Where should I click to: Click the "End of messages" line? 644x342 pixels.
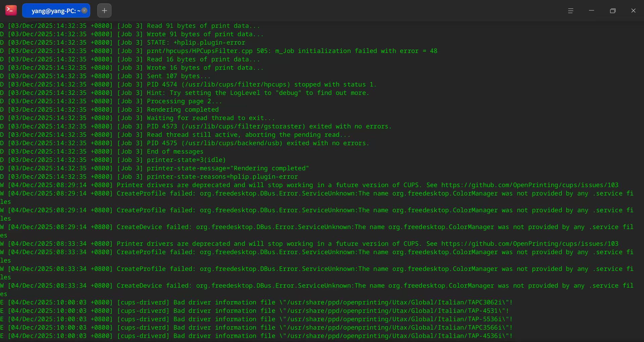[102, 152]
